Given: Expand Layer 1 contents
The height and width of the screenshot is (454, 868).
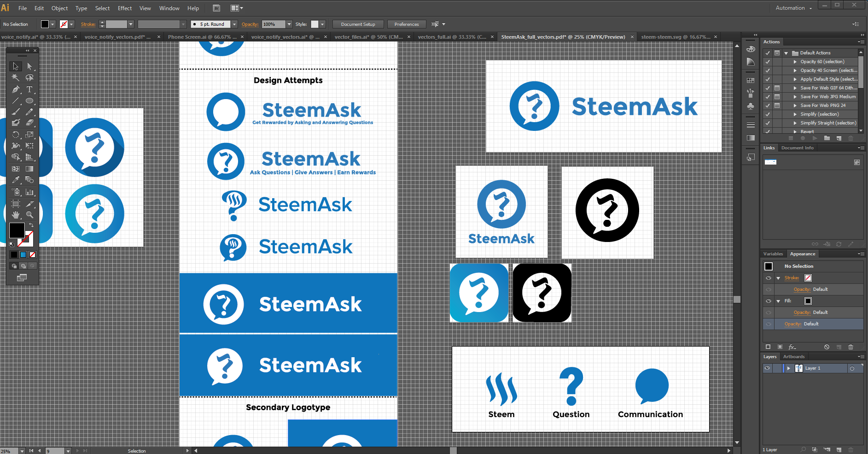Looking at the screenshot, I should (789, 368).
